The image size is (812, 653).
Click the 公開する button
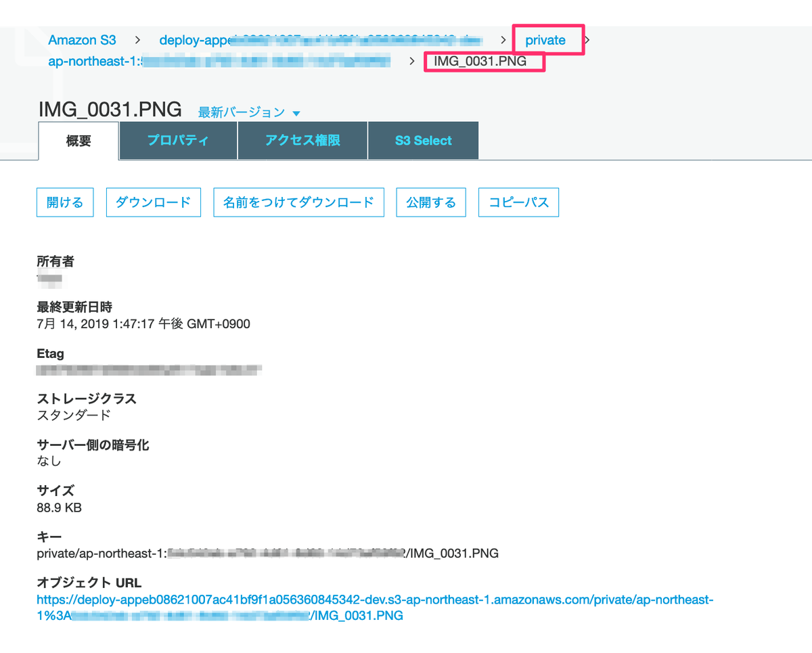[x=431, y=202]
